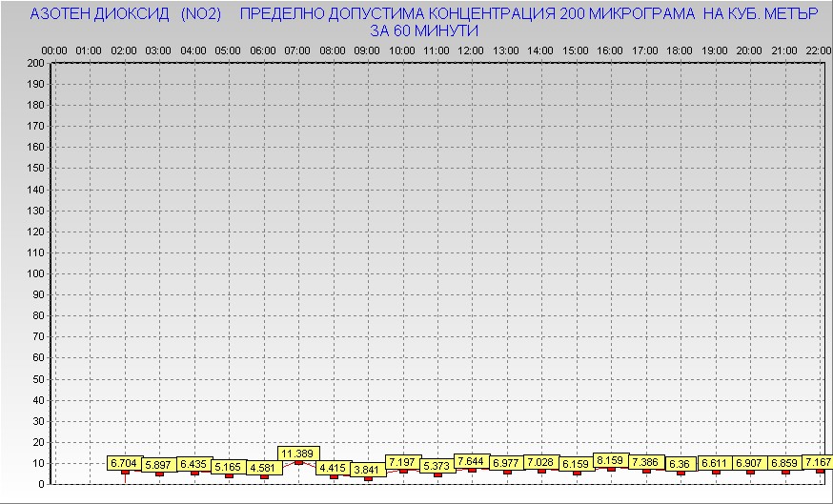
Task: Click the 5.373 value label at 11:00
Action: (437, 466)
